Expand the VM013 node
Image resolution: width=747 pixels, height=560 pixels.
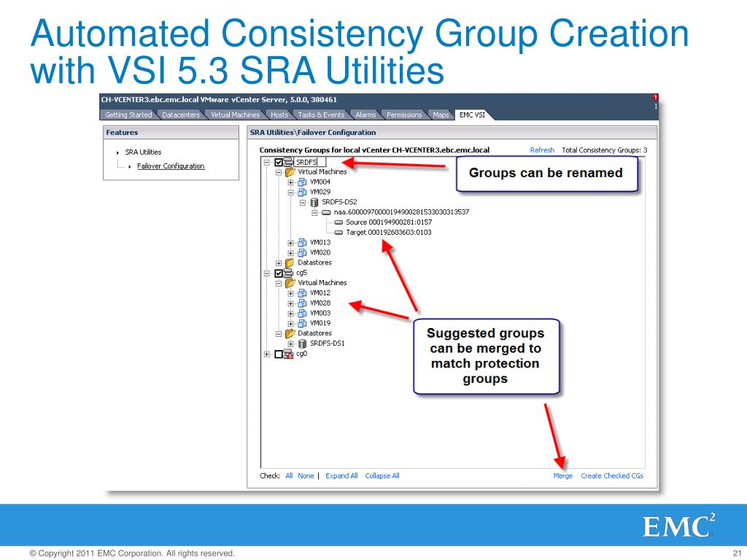point(290,243)
